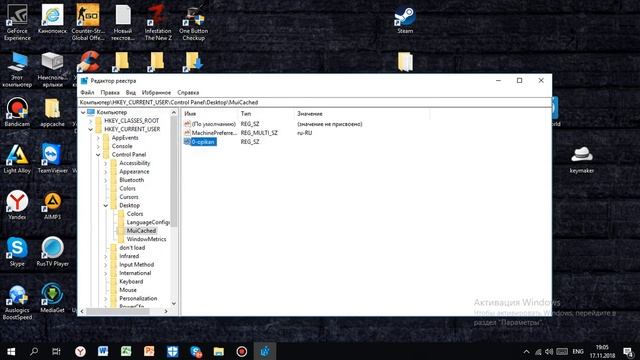The width and height of the screenshot is (640, 360).
Task: Click the ru-RU value data
Action: coord(304,133)
